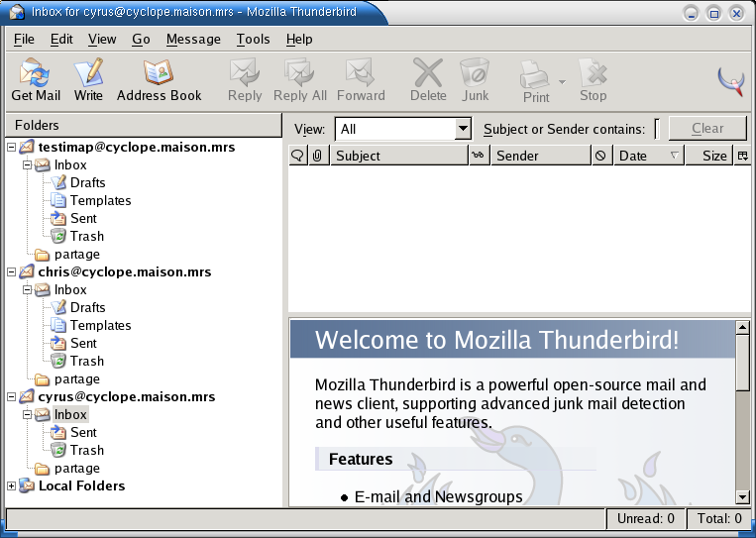Open a new message with Write
Screen dimensions: 756x538
tap(88, 79)
